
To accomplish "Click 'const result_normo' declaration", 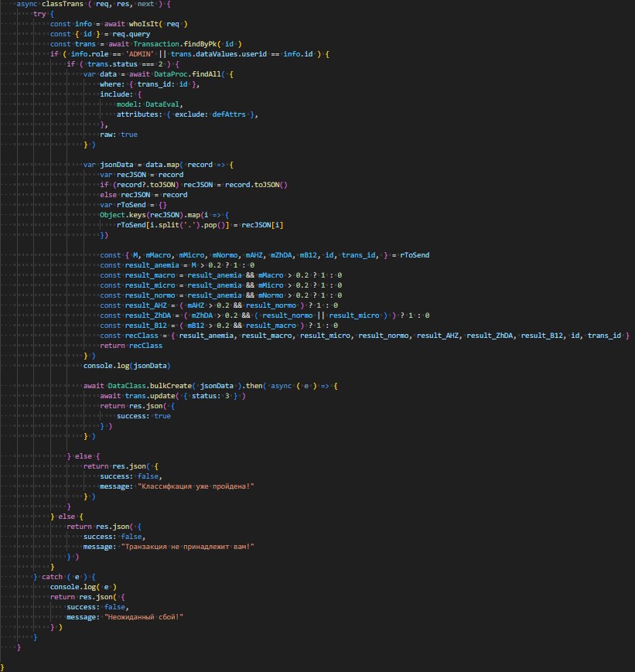I will click(x=138, y=295).
